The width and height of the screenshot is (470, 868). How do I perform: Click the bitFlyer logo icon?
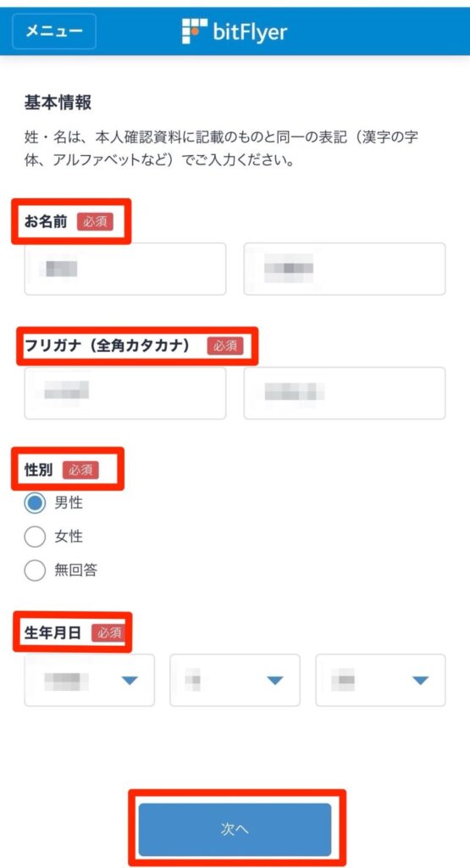click(195, 31)
